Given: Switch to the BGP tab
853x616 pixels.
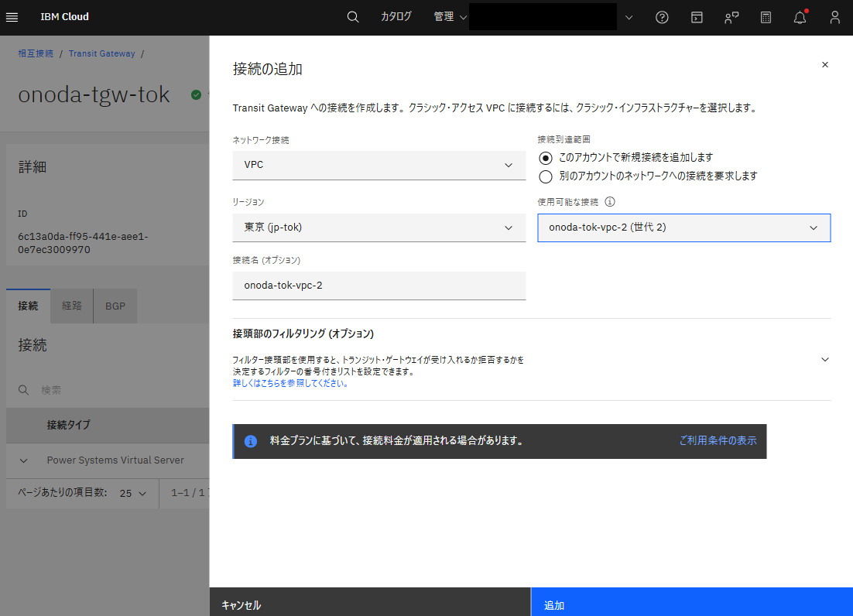Looking at the screenshot, I should pos(115,306).
